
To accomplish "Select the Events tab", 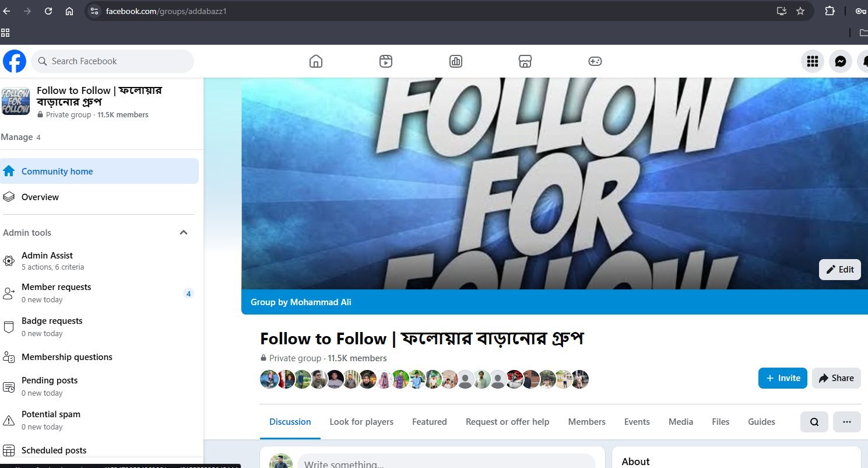I will pyautogui.click(x=637, y=422).
